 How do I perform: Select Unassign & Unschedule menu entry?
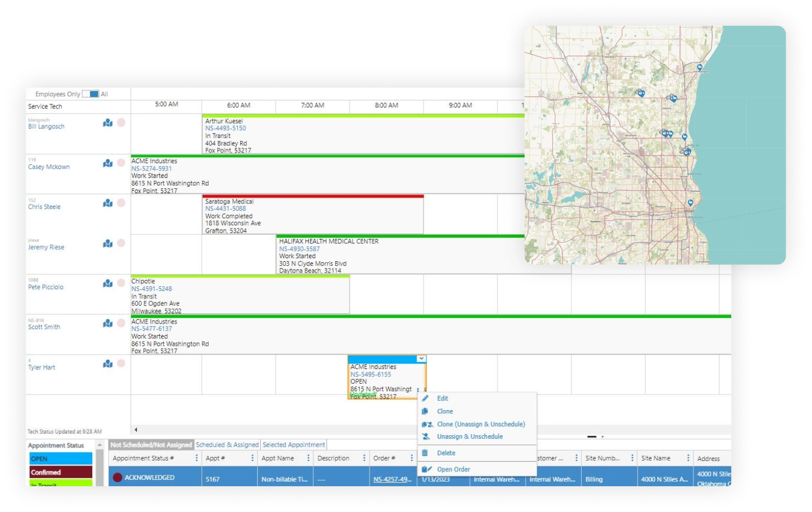click(x=470, y=436)
